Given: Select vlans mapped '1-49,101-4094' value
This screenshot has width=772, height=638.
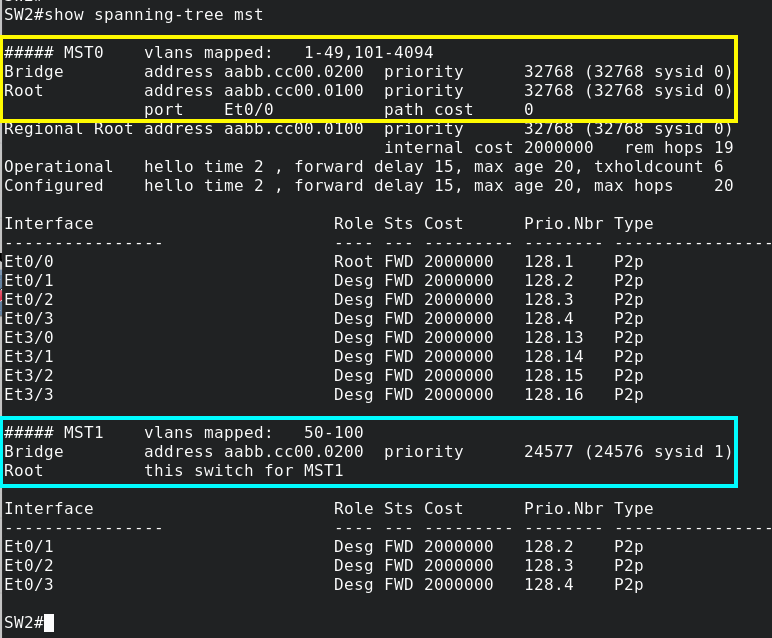Looking at the screenshot, I should [369, 52].
